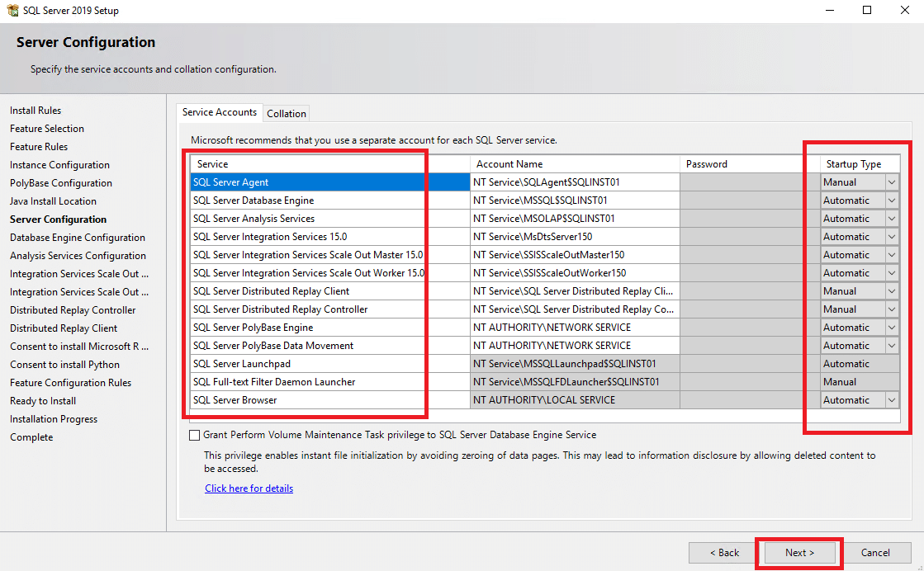The image size is (924, 571).
Task: Change Startup Type for PolyBase Data Movement
Action: [x=892, y=346]
